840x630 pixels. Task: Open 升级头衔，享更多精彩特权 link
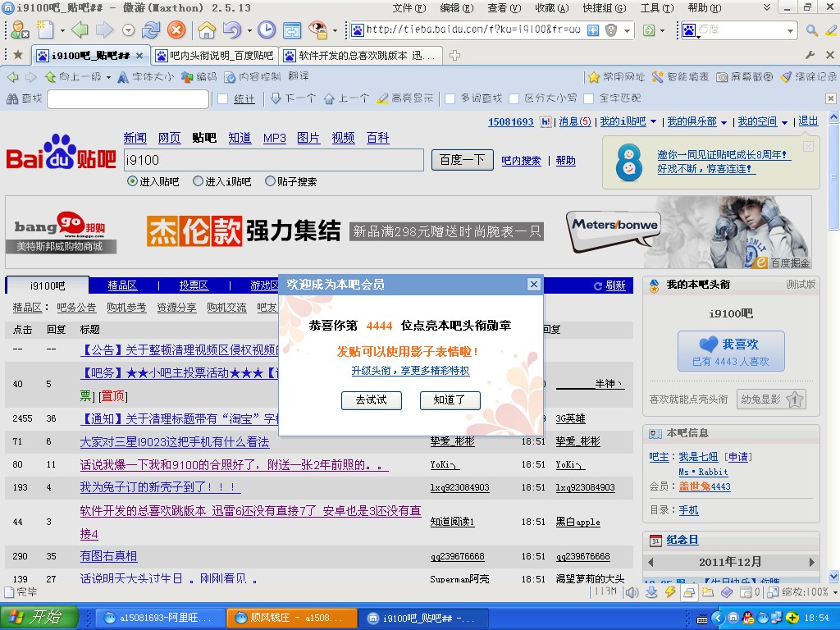410,370
